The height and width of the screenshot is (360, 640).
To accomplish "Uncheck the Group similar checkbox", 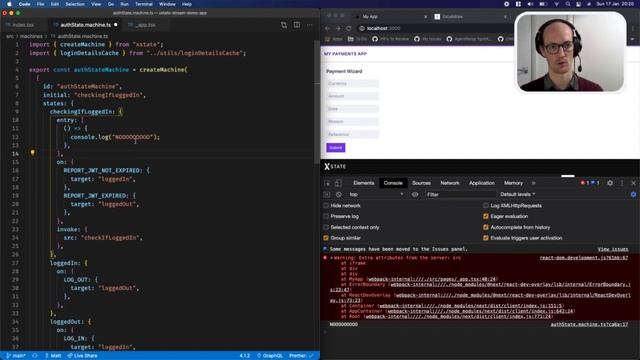I will pos(326,238).
